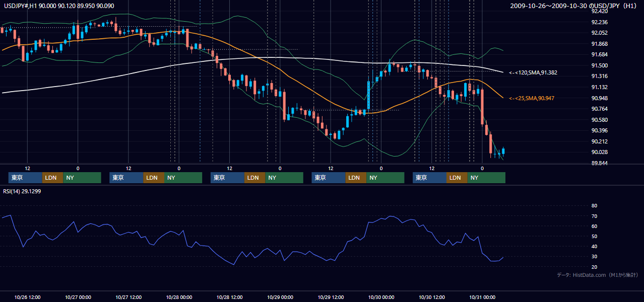This screenshot has width=644, height=302.
Task: Click price axis value 91.500
Action: [600, 65]
